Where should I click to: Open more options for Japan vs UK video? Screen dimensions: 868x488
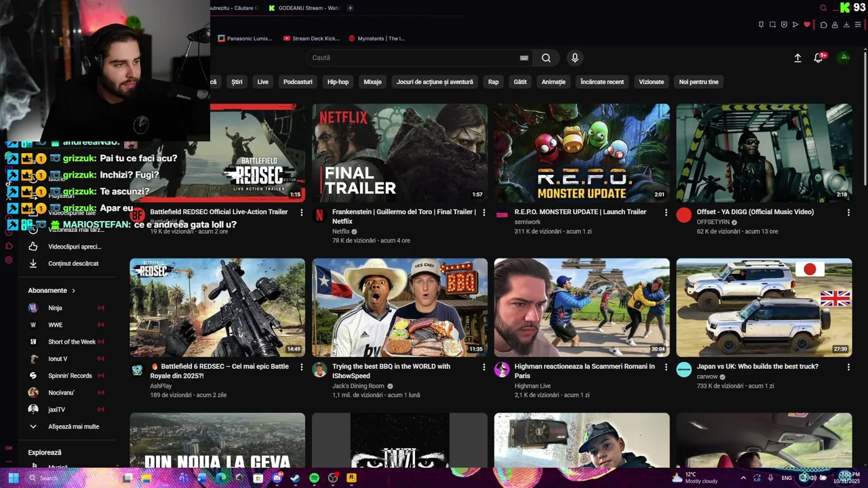tap(848, 367)
